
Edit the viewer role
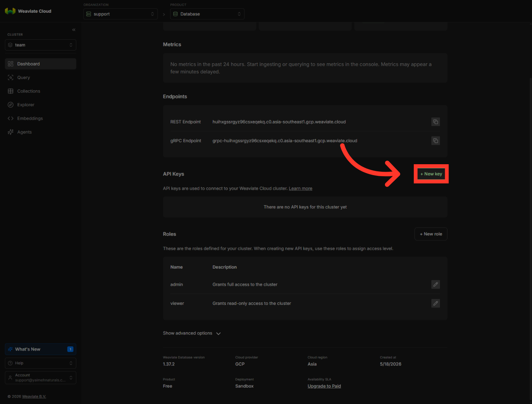(435, 303)
